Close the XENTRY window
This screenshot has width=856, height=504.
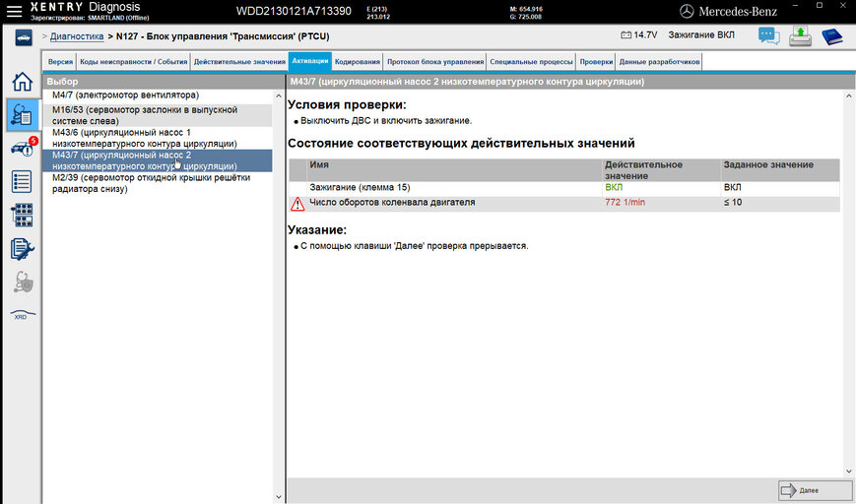click(x=844, y=6)
